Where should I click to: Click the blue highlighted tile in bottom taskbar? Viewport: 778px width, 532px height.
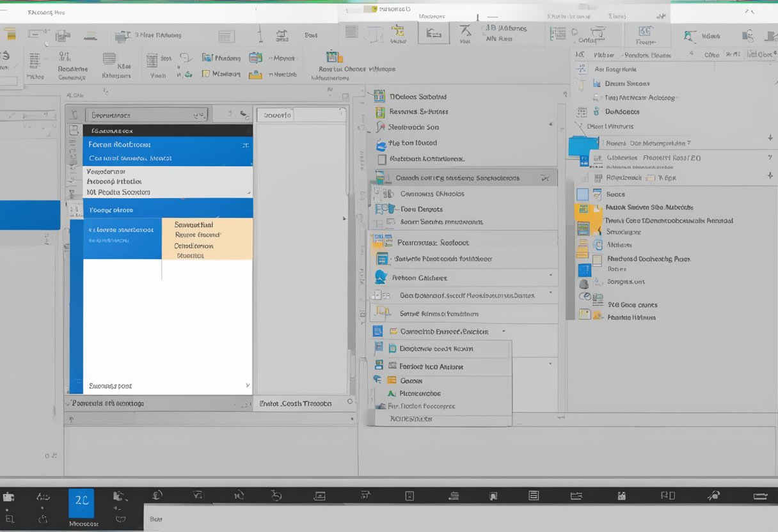(81, 503)
